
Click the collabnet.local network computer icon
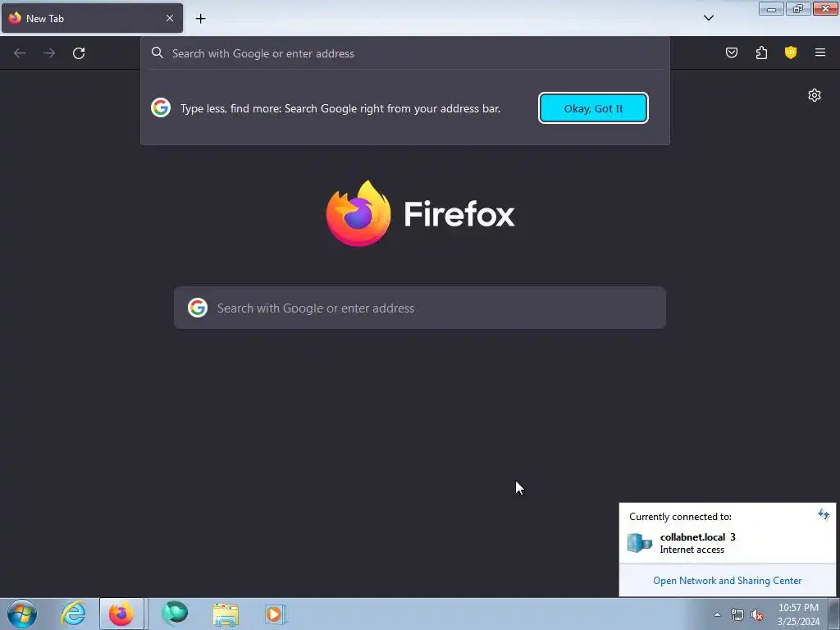point(640,543)
